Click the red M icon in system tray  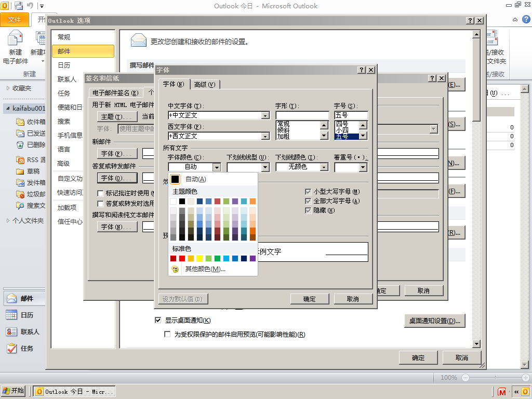click(502, 392)
